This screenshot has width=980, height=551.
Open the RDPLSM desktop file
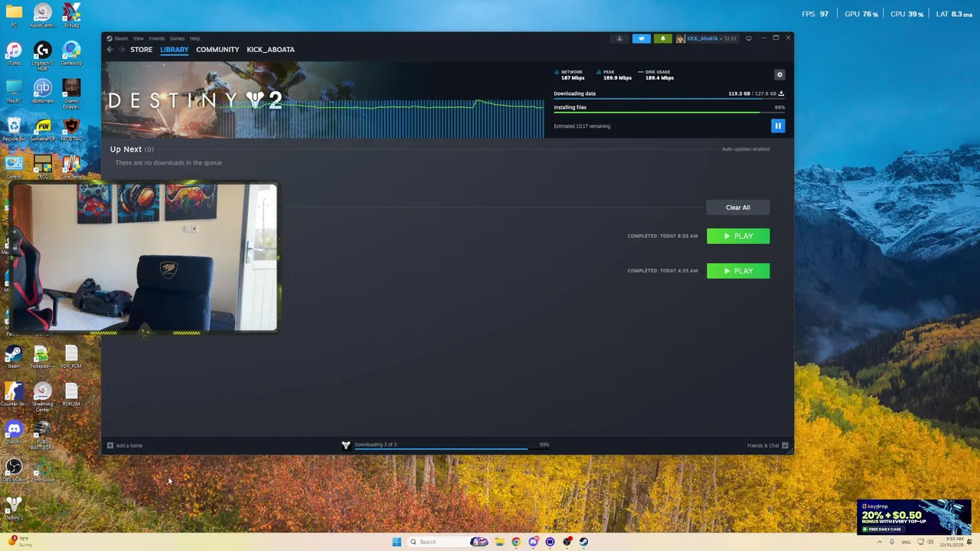71,395
